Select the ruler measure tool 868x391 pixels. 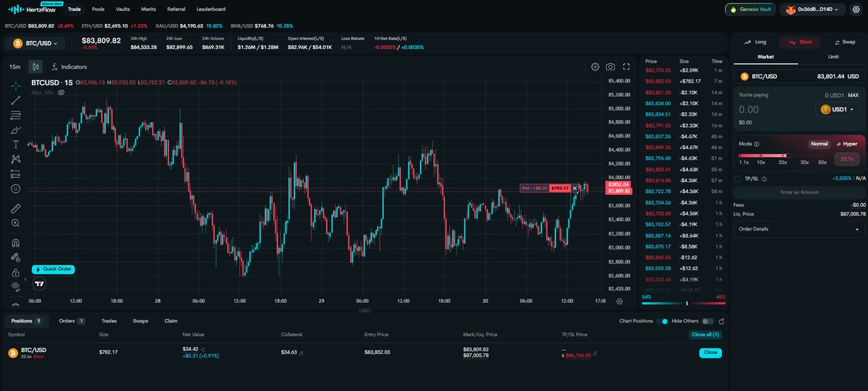[x=15, y=208]
